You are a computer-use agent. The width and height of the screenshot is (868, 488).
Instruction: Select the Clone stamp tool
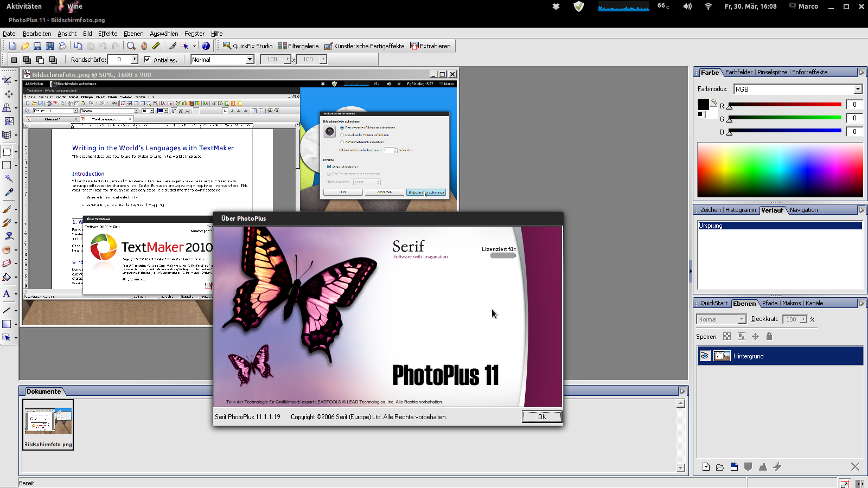[x=9, y=236]
